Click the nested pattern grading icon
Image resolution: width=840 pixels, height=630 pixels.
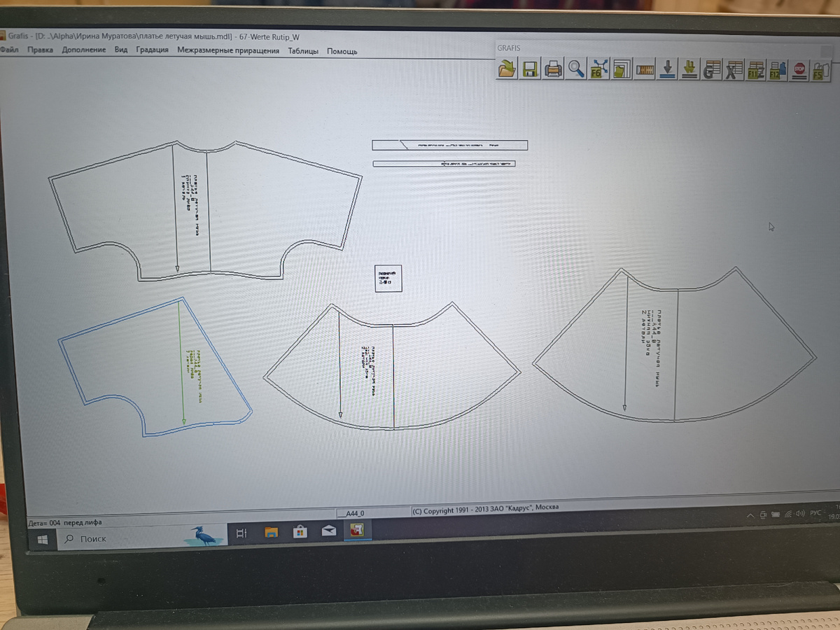coord(621,69)
